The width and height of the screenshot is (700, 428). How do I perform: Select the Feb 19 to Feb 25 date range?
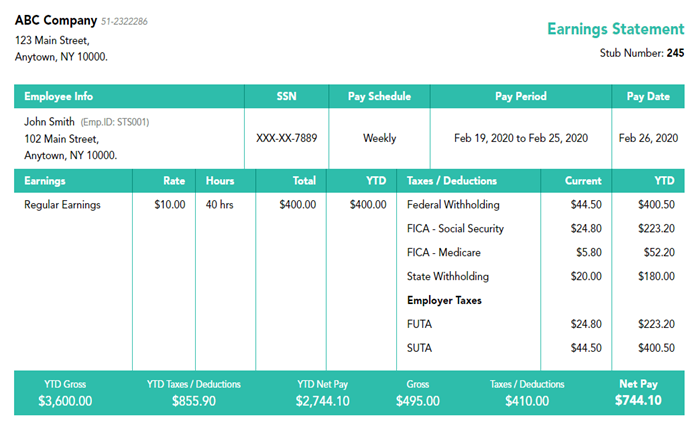click(521, 138)
